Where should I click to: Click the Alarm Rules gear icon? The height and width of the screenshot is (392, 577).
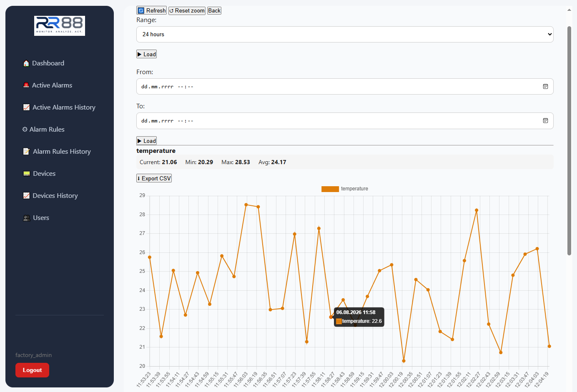(x=25, y=129)
